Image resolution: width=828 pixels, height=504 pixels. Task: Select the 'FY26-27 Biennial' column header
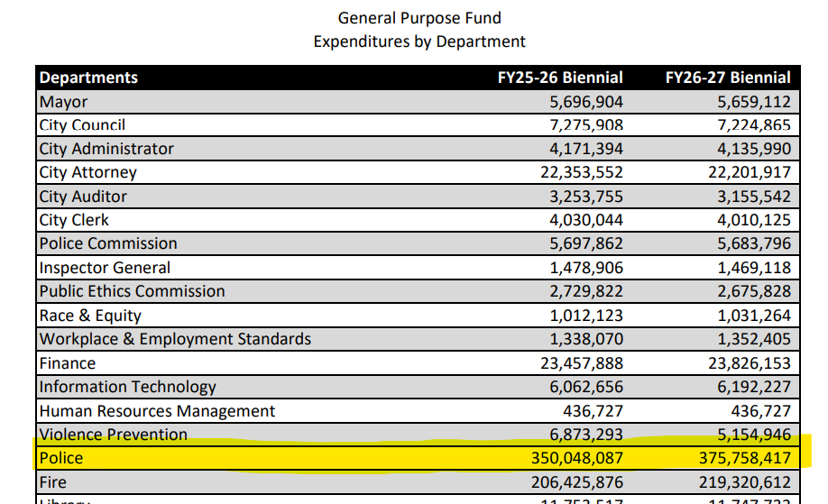[x=728, y=78]
